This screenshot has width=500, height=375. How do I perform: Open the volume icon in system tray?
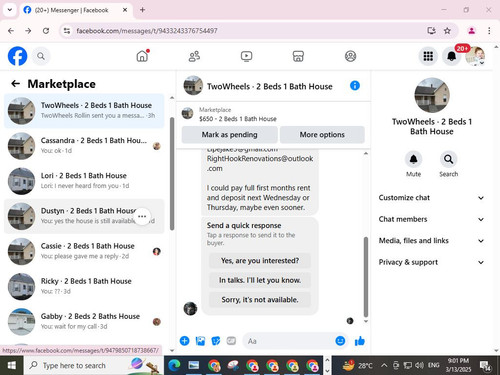click(419, 365)
